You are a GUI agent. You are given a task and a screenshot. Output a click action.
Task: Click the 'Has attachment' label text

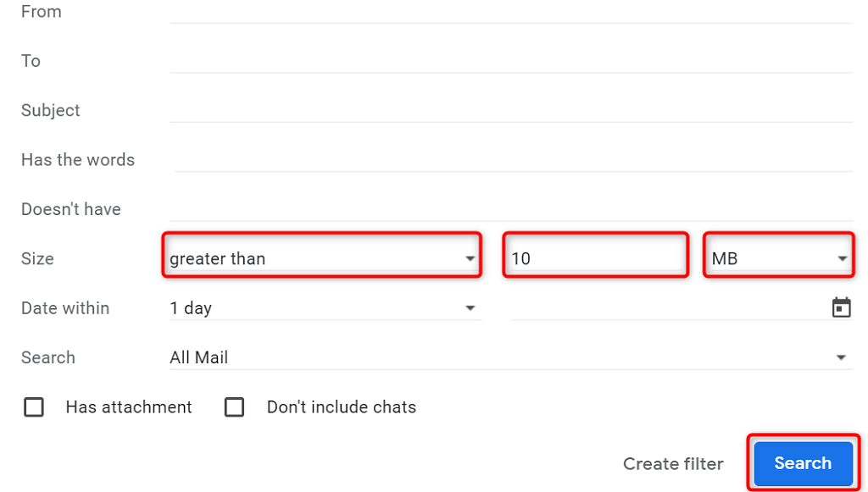click(129, 407)
